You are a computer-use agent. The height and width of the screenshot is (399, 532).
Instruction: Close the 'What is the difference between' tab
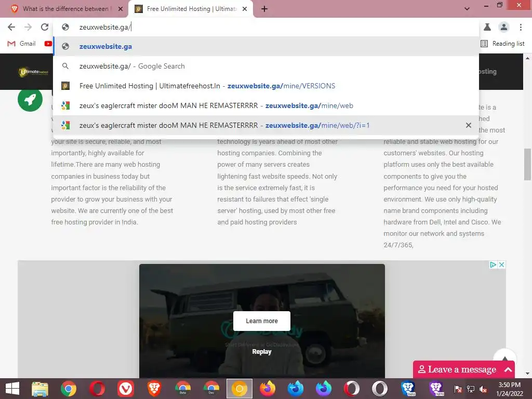point(121,9)
